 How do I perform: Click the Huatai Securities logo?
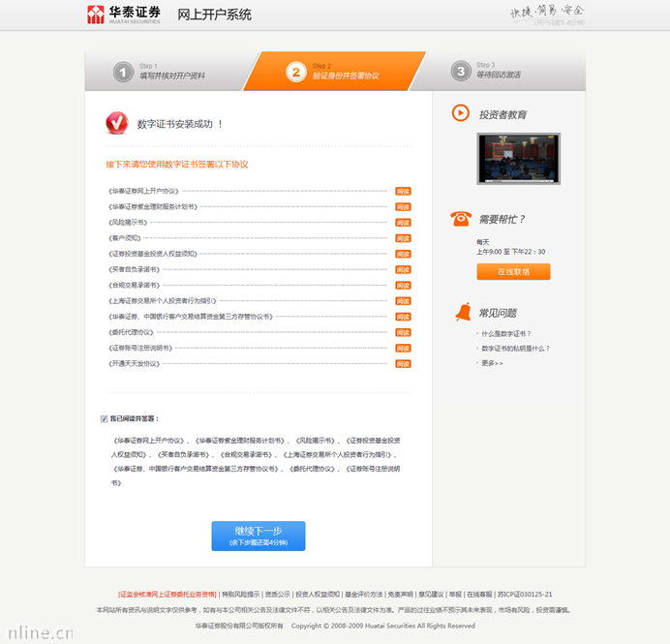pos(124,15)
